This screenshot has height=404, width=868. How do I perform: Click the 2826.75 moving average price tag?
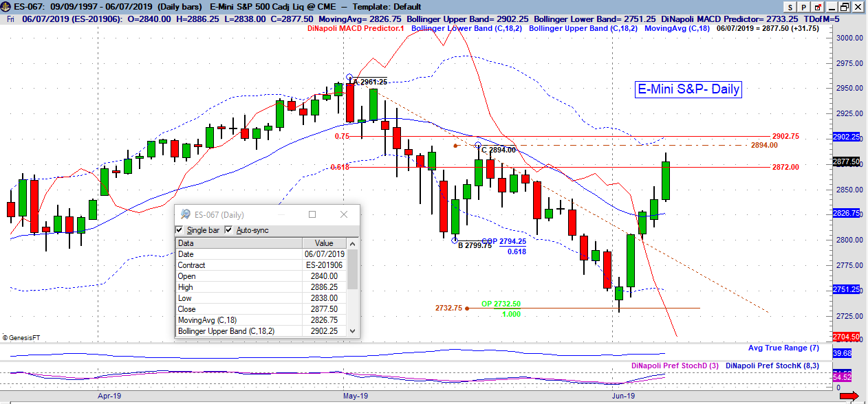(x=846, y=214)
